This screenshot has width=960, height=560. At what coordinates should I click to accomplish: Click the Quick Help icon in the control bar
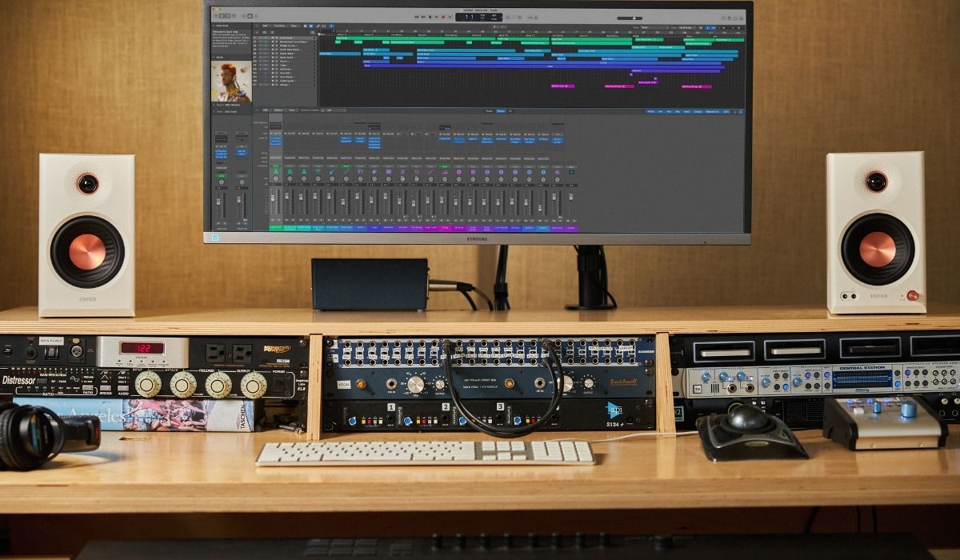tap(228, 16)
